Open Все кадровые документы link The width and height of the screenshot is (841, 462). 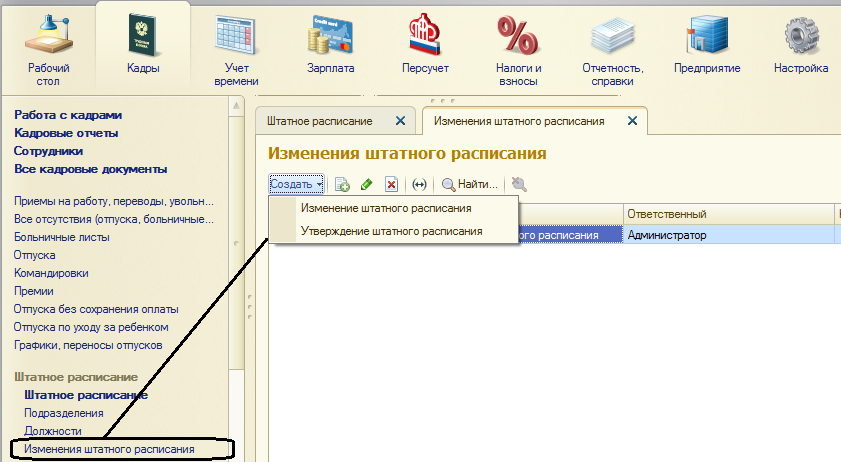(91, 169)
